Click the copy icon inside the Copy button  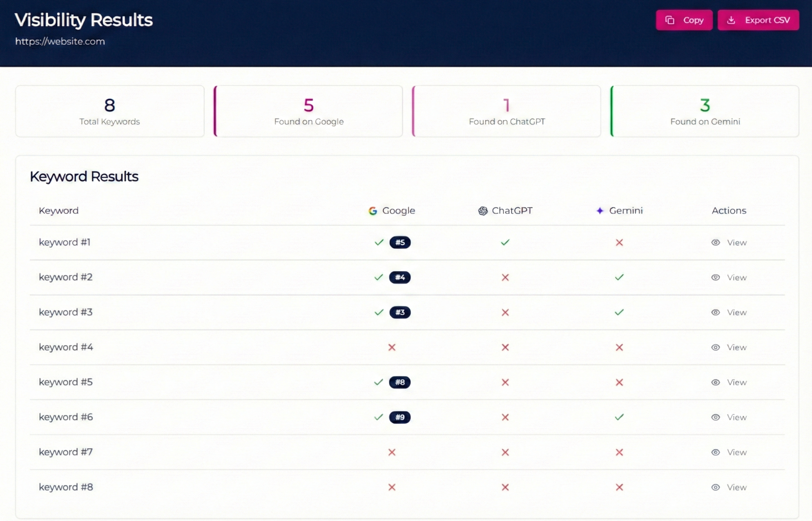point(670,20)
